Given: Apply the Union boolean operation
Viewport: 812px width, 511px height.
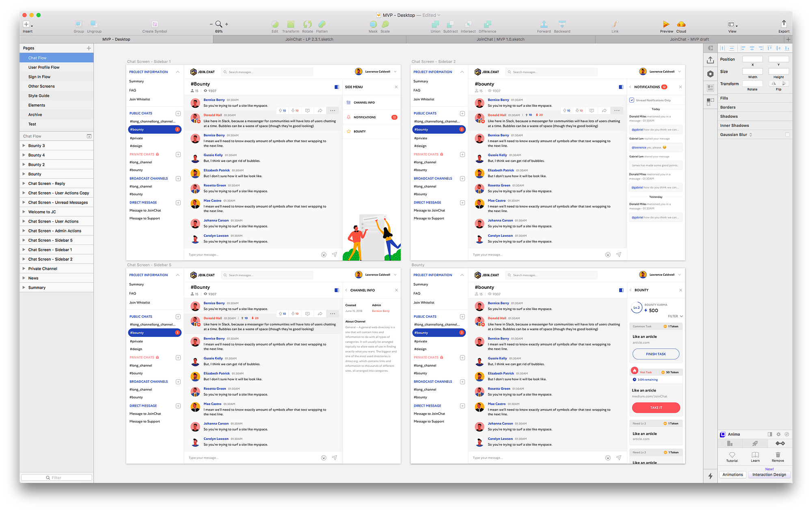Looking at the screenshot, I should click(436, 24).
